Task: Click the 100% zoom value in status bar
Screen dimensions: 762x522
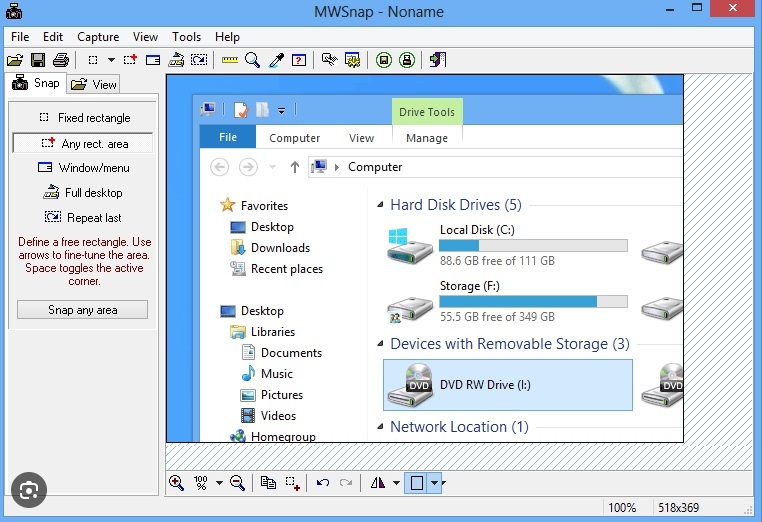Action: pos(622,508)
